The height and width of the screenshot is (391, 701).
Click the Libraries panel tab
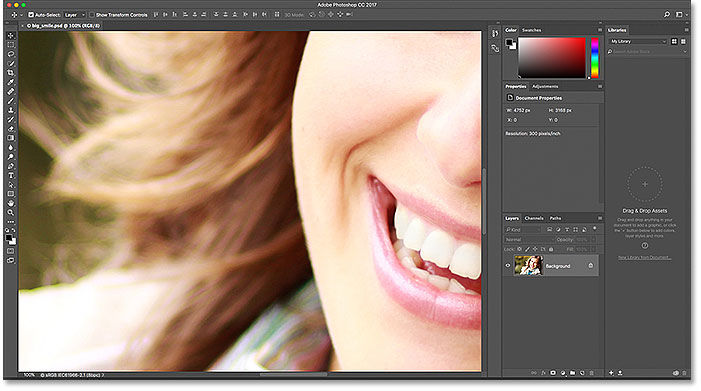(617, 30)
